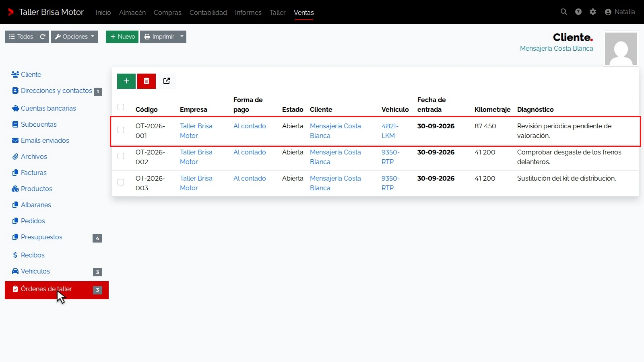Open Vehículos section
Image resolution: width=644 pixels, height=362 pixels.
(57, 271)
